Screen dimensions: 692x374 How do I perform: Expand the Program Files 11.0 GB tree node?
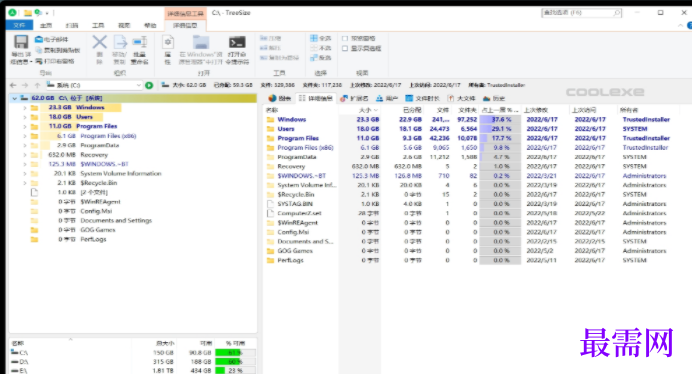click(25, 126)
